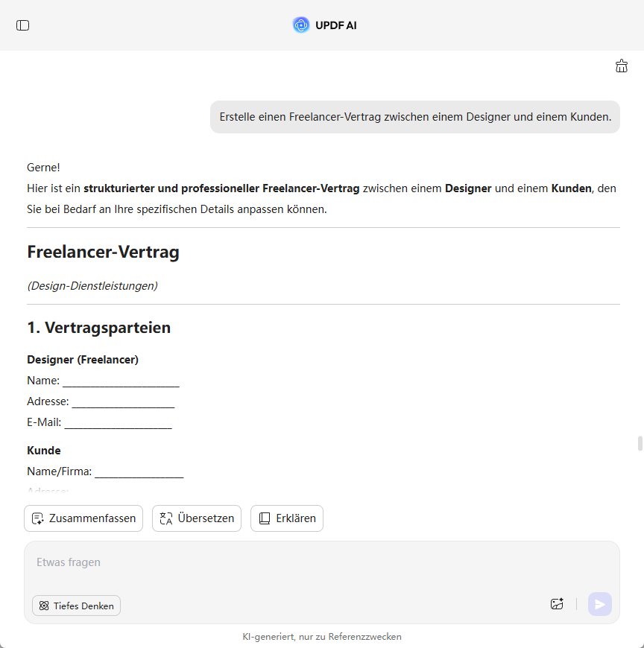The width and height of the screenshot is (644, 648).
Task: Click the chat scrollbar thumb
Action: pyautogui.click(x=640, y=443)
